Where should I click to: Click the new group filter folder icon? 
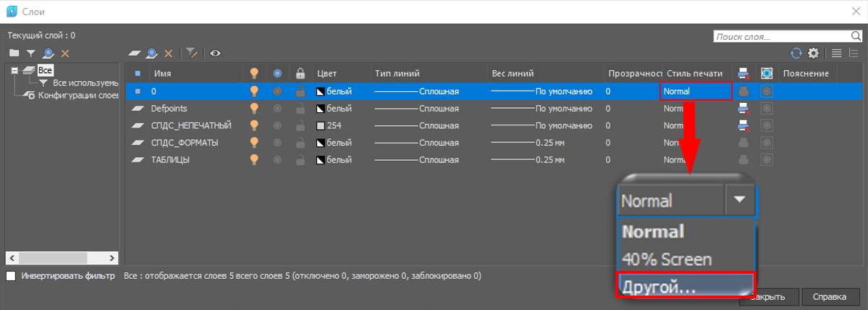pyautogui.click(x=13, y=53)
